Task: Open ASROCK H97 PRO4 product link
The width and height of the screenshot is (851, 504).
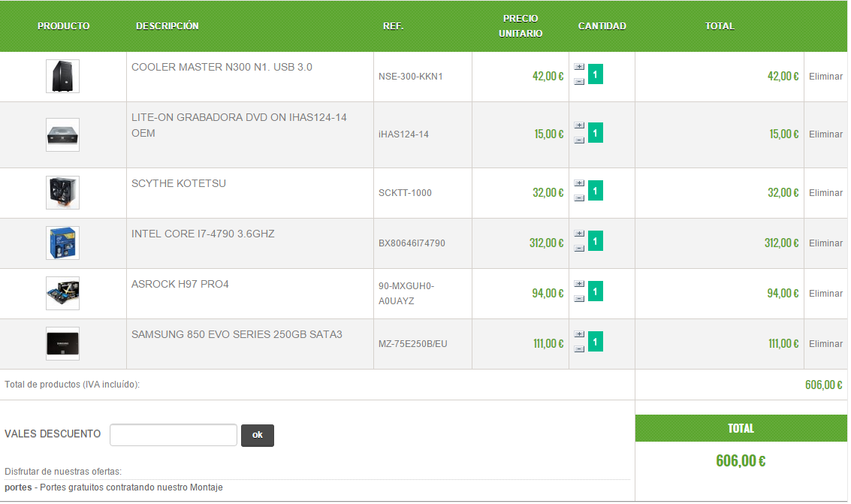Action: click(x=180, y=284)
